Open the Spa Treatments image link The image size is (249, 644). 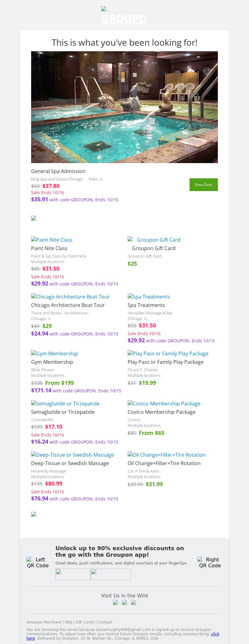[148, 297]
